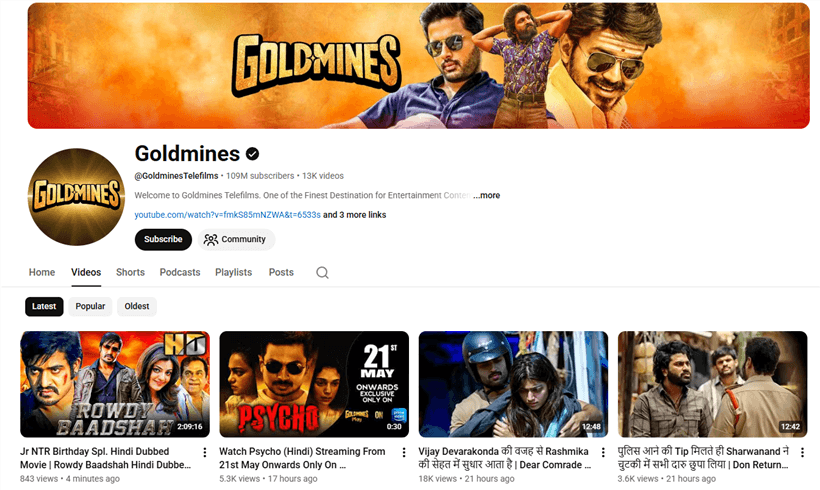The image size is (820, 490).
Task: Click the channel search magnifier icon
Action: pyautogui.click(x=322, y=272)
